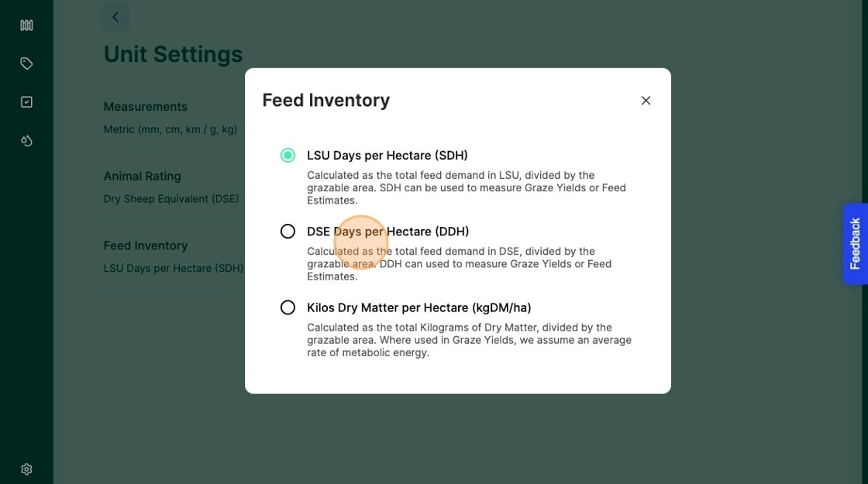This screenshot has height=484, width=868.
Task: Select DSE Days per Hectare radio button
Action: 288,232
